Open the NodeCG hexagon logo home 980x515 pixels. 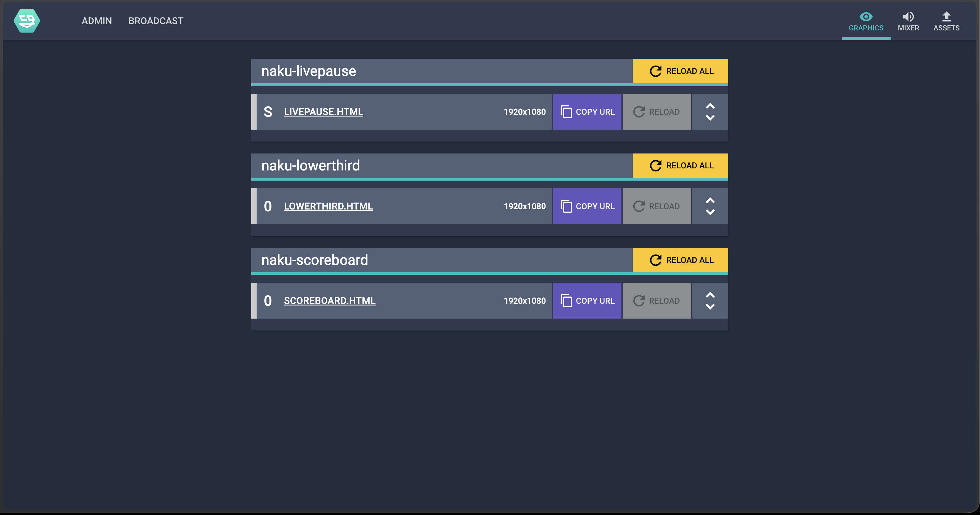[x=27, y=21]
